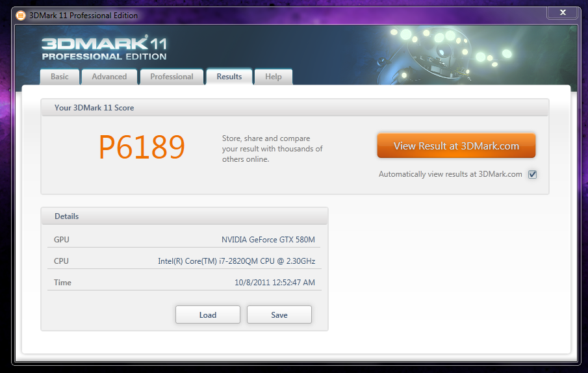The image size is (588, 373).
Task: Click the 3DMark 11 Professional Edition logo
Action: [104, 48]
